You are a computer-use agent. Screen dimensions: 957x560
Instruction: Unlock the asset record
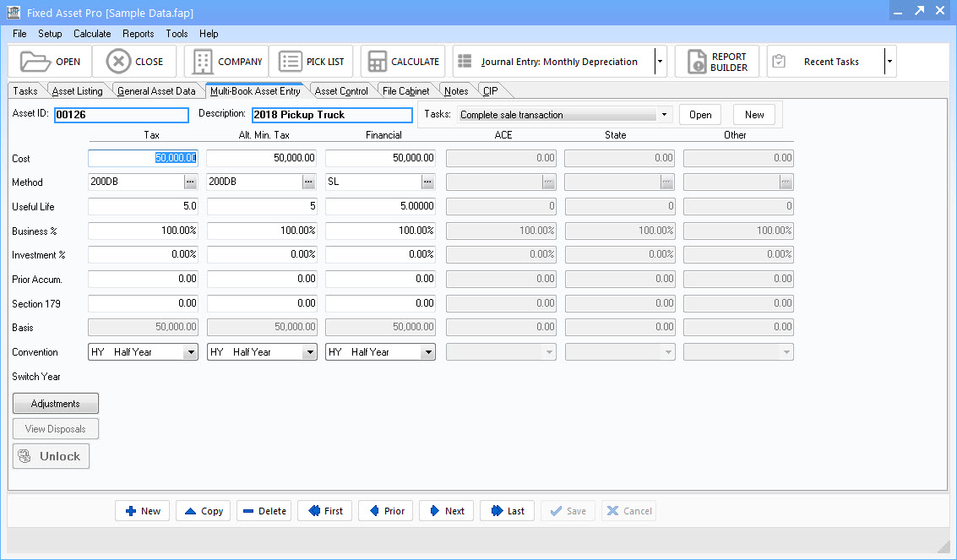pos(51,455)
